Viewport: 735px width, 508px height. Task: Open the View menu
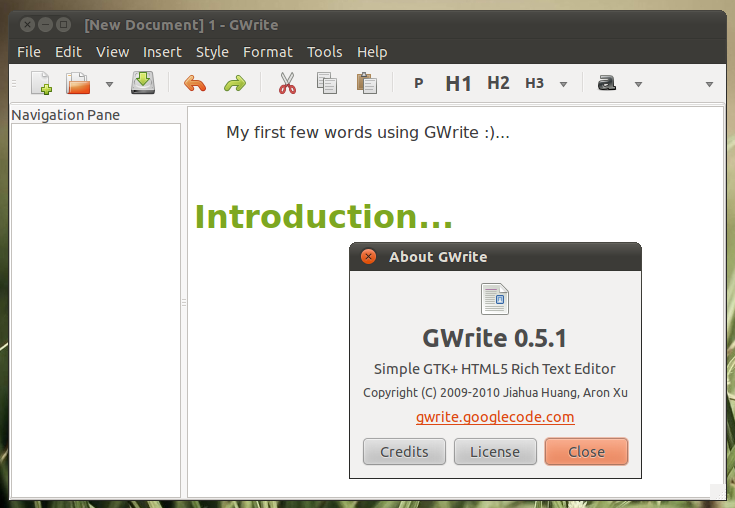pyautogui.click(x=112, y=52)
